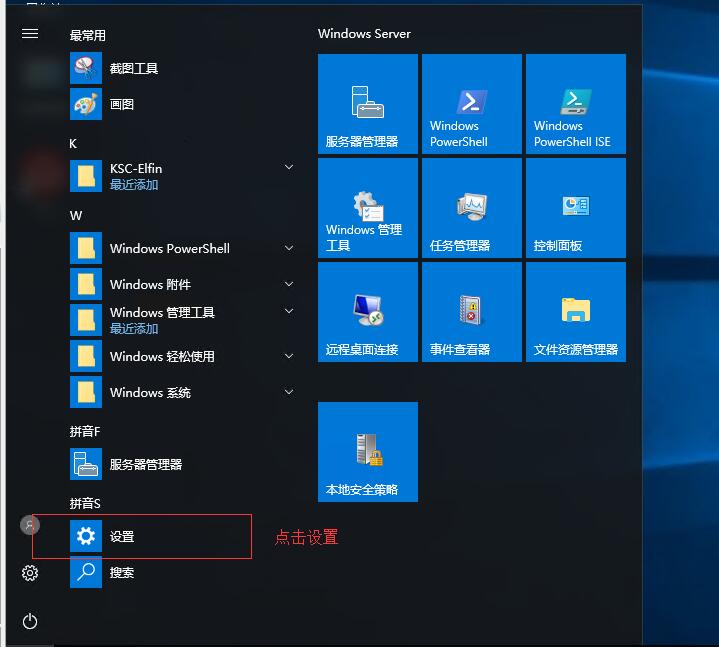719x647 pixels.
Task: Open the 文件资源管理器 tile
Action: click(576, 312)
